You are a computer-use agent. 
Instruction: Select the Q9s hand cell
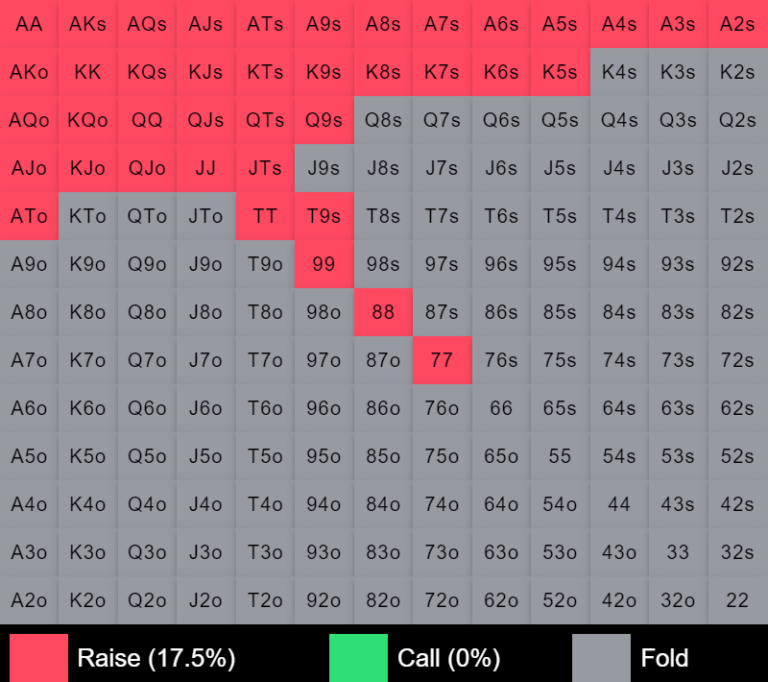pos(324,120)
